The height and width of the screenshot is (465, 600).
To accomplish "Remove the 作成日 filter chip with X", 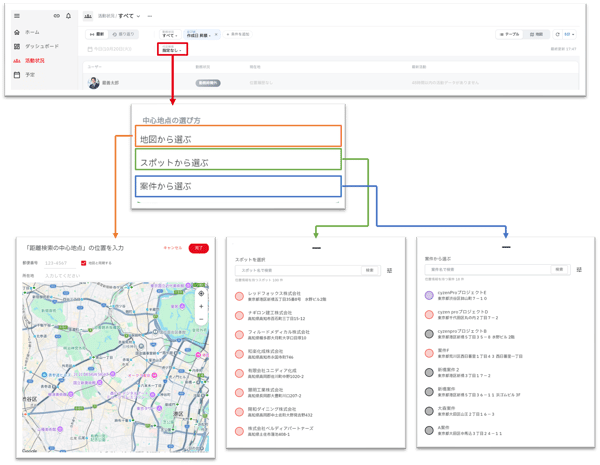I will point(216,34).
